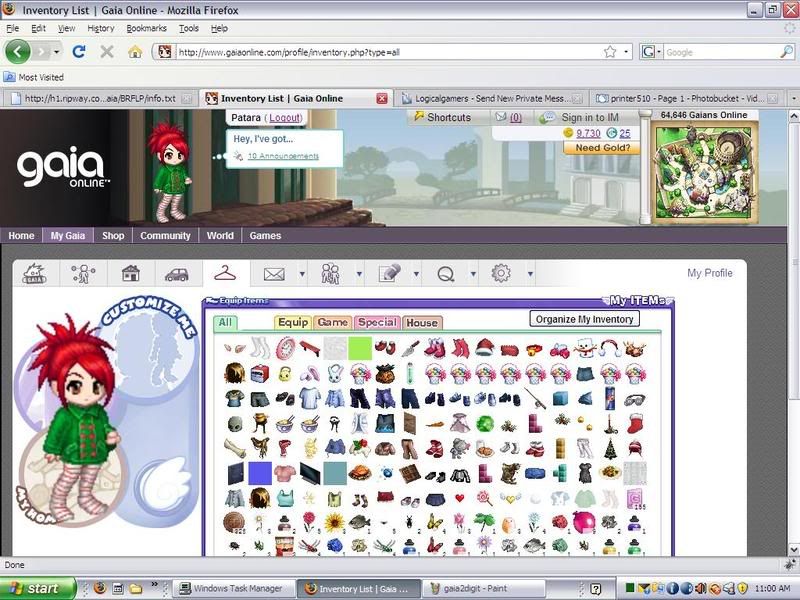The height and width of the screenshot is (600, 800).
Task: Select the chocolate bar inventory item
Action: (x=410, y=473)
